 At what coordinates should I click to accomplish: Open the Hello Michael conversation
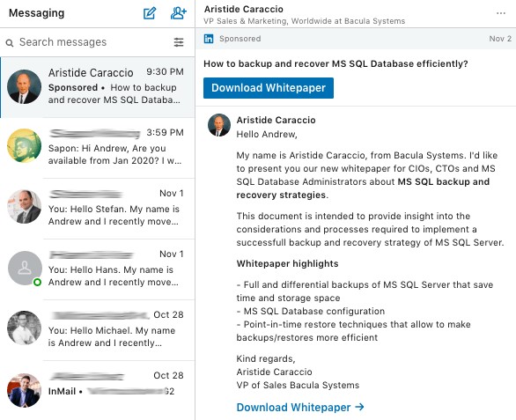coord(98,330)
